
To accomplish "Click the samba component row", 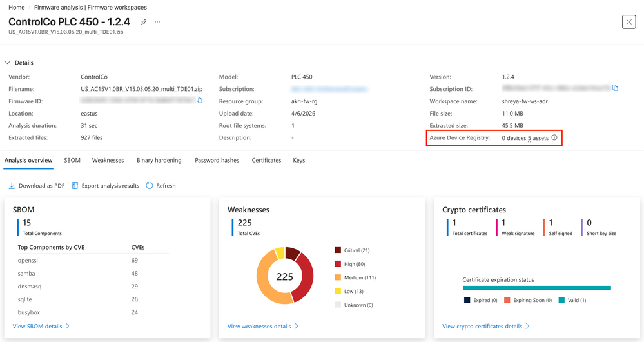I will [93, 274].
